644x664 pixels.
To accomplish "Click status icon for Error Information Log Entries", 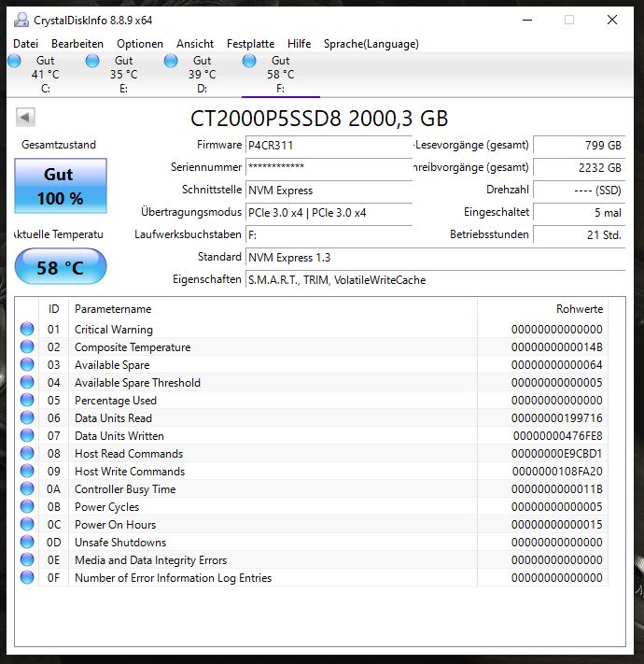I will point(27,577).
